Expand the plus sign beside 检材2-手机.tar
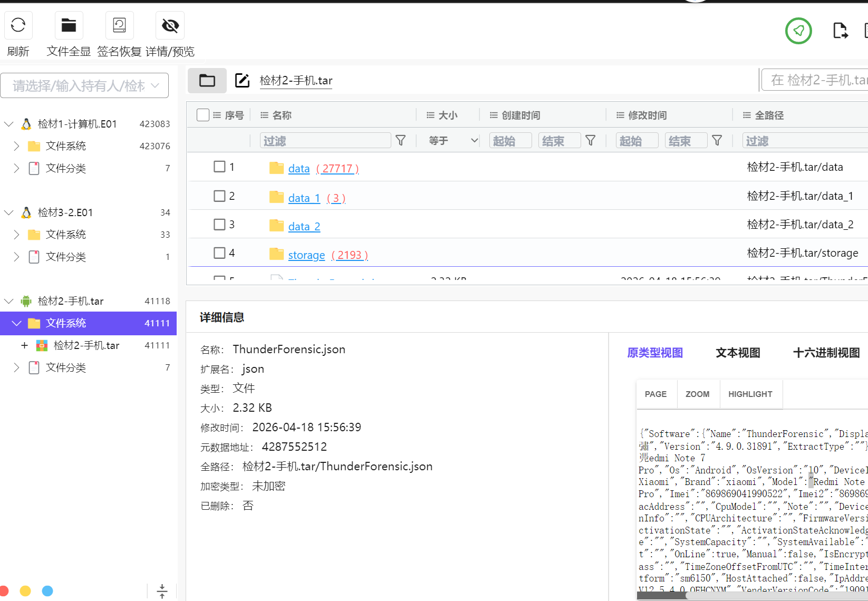868x601 pixels. pyautogui.click(x=24, y=345)
